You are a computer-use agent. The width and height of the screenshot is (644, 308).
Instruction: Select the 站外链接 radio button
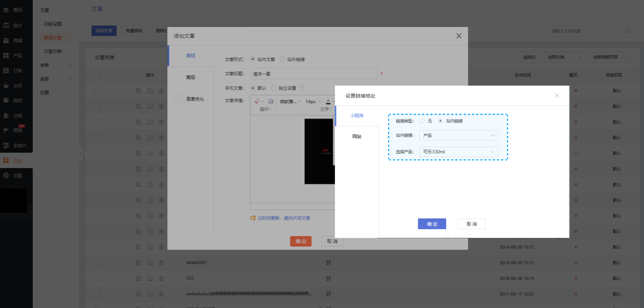point(282,59)
